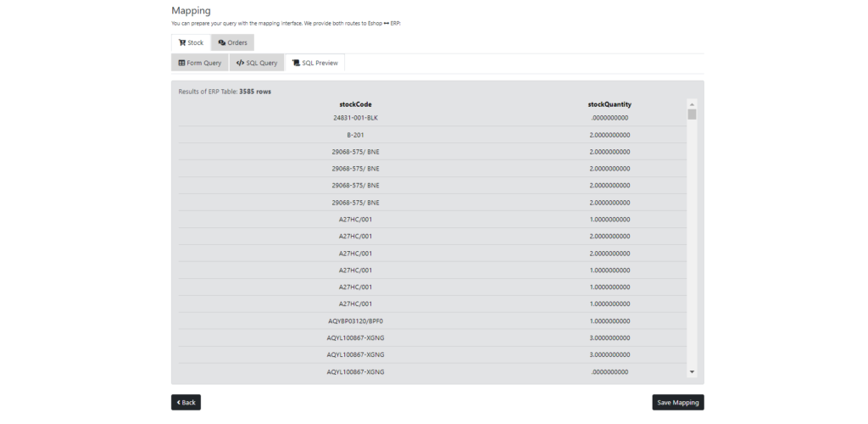Click the quantity value in the 24831-001-BLK row
Viewport: 868px width, 424px height.
click(x=609, y=118)
